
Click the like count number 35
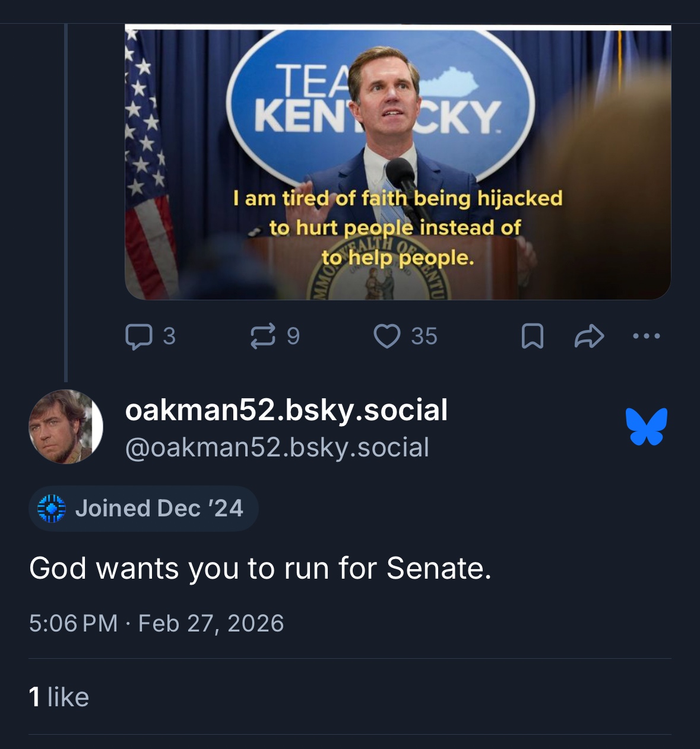click(424, 337)
